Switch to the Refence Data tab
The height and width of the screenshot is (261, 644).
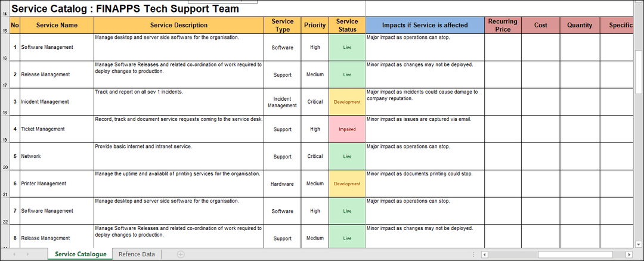point(137,254)
